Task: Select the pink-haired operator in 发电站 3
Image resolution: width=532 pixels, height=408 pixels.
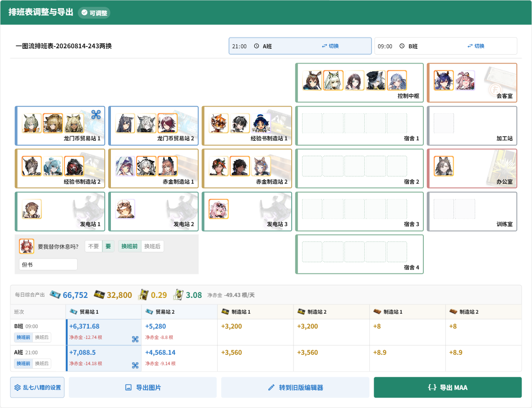Action: point(219,209)
